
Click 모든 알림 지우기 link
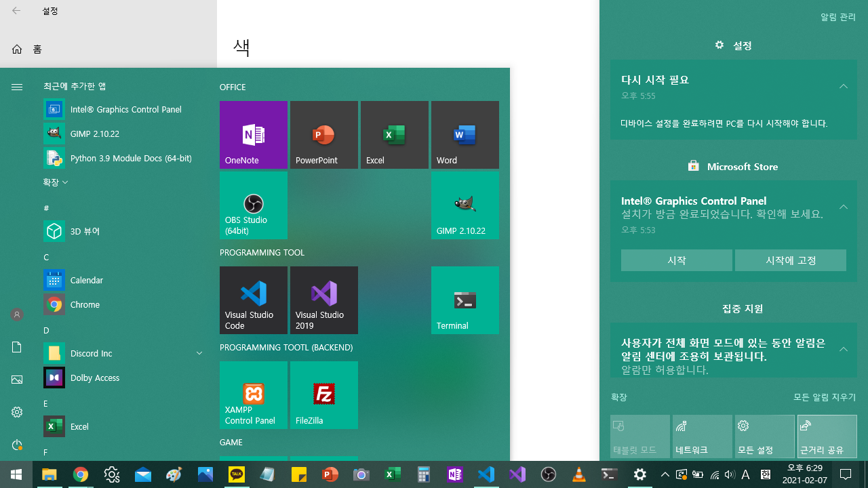point(825,397)
